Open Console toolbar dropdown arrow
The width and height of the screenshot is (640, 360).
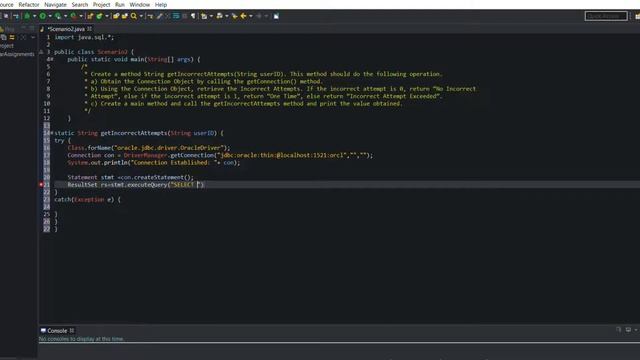(x=636, y=330)
